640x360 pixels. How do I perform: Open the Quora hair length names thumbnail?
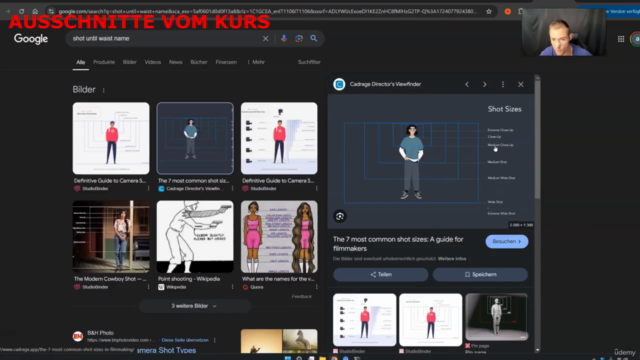(279, 237)
